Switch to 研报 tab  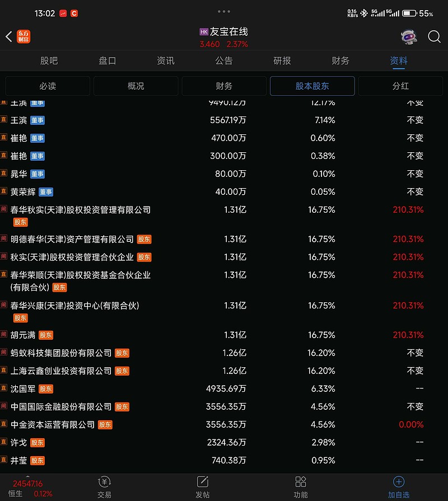tap(282, 60)
